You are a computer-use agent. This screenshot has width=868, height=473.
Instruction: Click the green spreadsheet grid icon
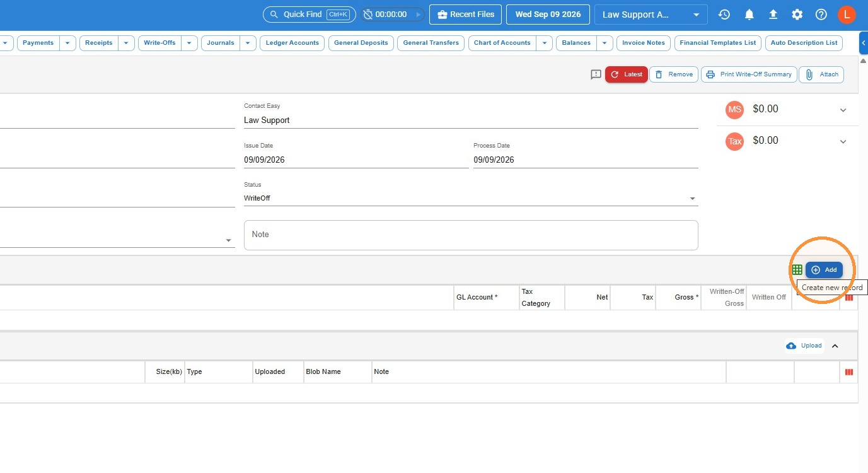pyautogui.click(x=797, y=270)
